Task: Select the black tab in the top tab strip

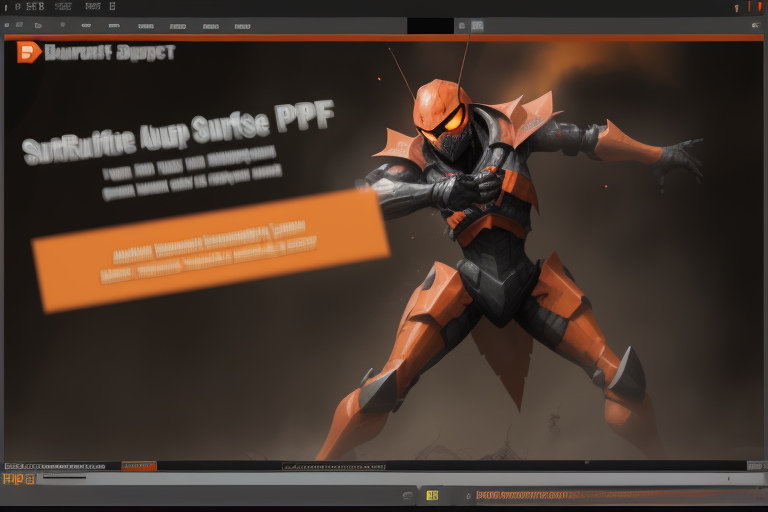Action: [430, 26]
